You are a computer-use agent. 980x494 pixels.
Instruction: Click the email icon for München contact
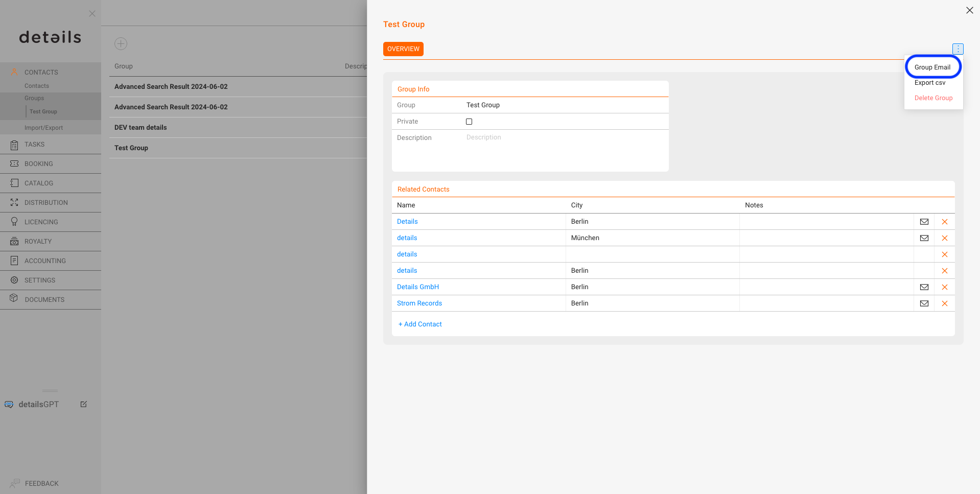pyautogui.click(x=924, y=238)
